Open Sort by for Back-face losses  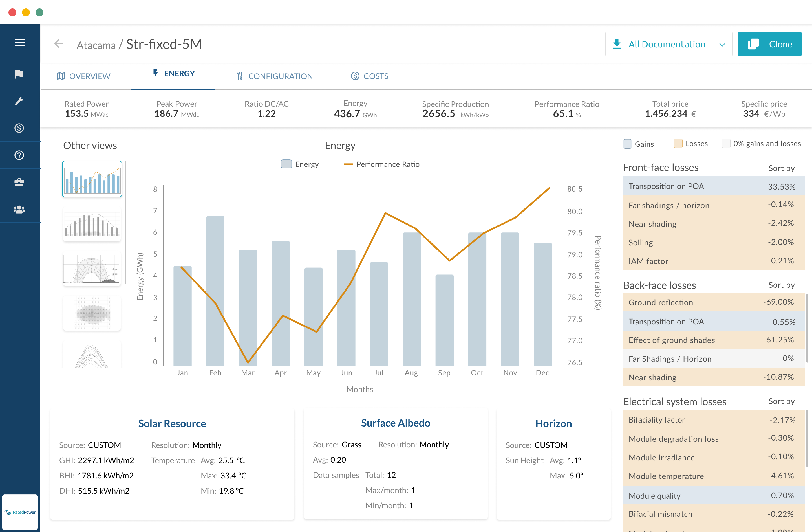781,285
